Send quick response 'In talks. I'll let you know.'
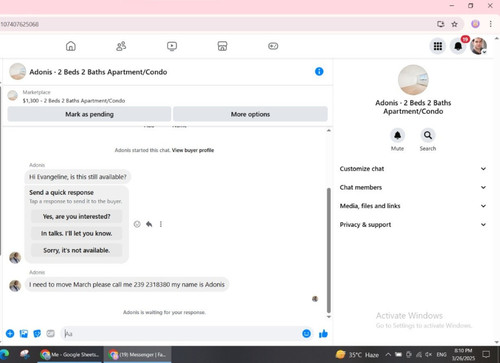This screenshot has height=363, width=500. tap(76, 233)
